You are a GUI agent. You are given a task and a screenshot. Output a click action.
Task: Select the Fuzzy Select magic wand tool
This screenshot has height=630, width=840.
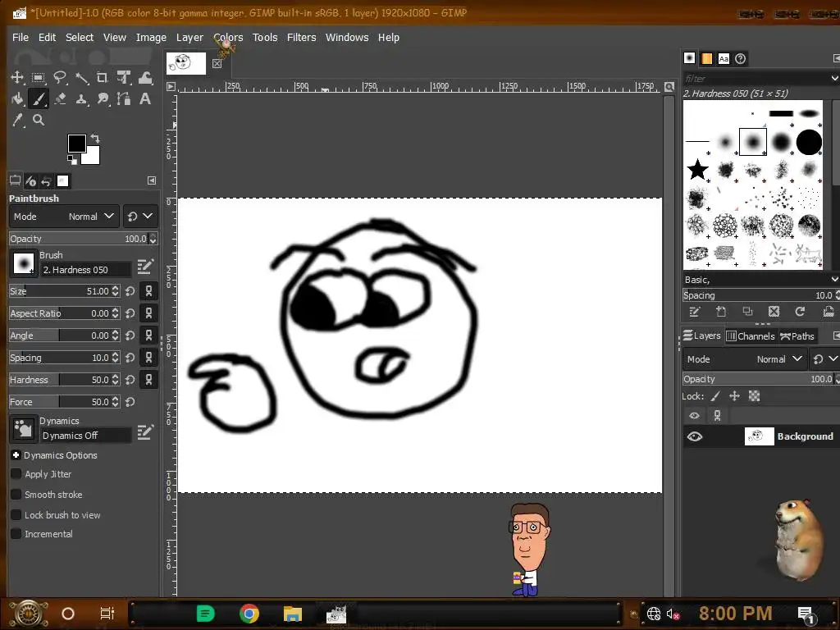(x=81, y=78)
